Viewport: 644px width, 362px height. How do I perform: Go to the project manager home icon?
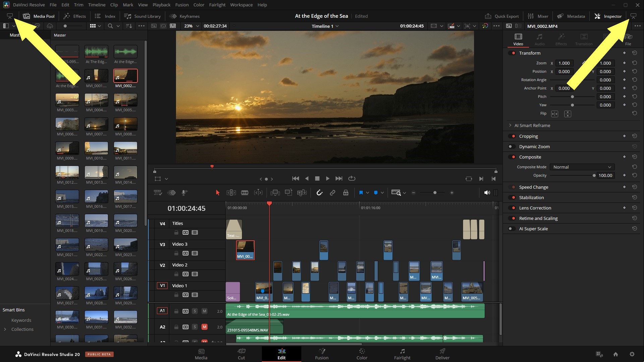point(616,354)
